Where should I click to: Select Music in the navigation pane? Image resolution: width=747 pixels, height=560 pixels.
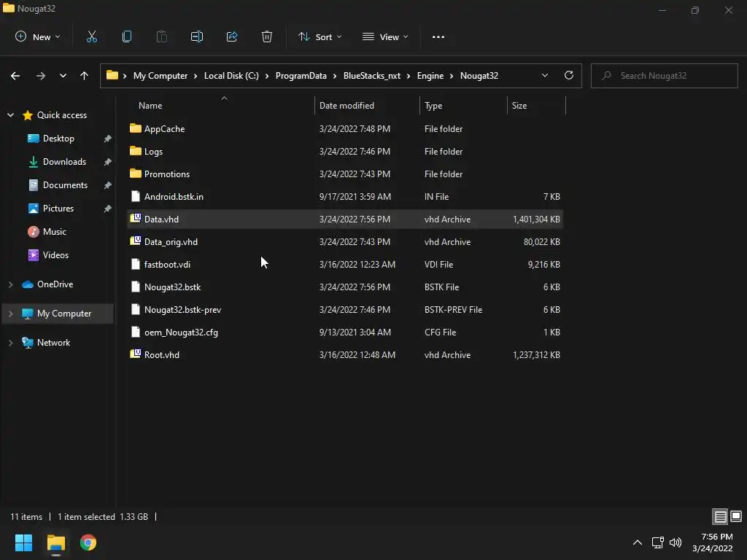(x=54, y=231)
